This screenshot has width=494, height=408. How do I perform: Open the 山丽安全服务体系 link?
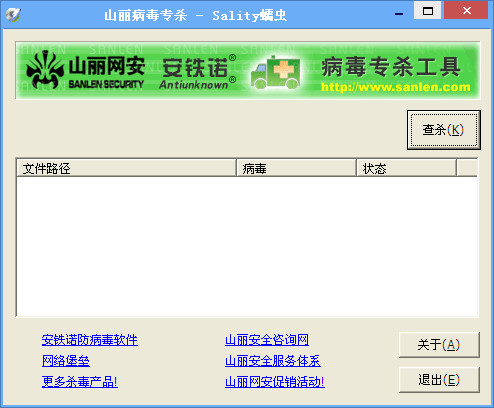(273, 361)
